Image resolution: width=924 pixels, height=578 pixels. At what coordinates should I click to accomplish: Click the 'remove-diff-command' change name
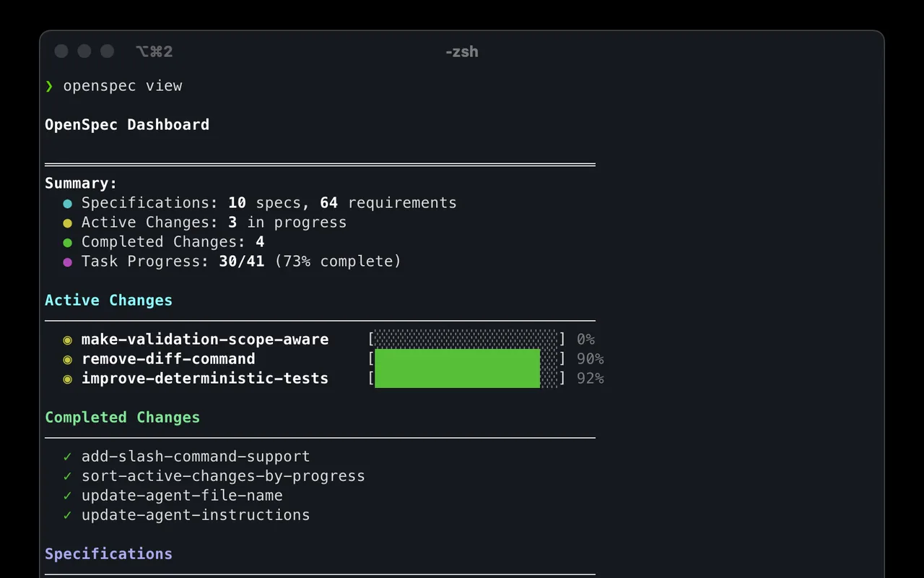point(168,359)
